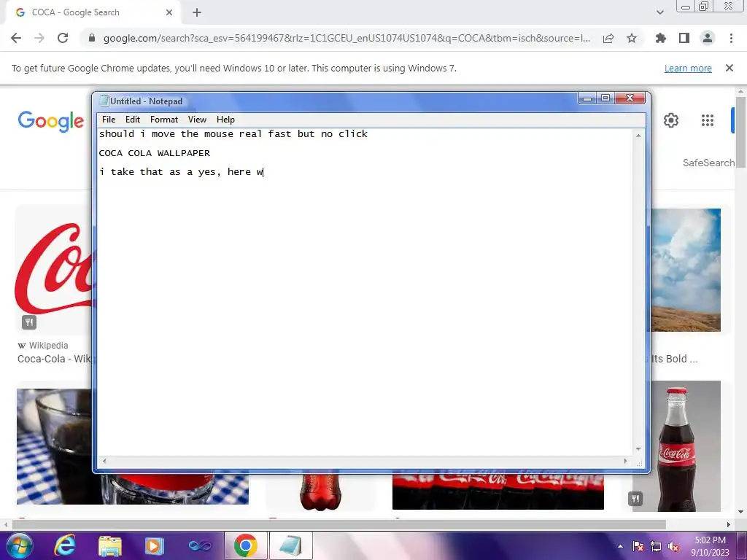Screen dimensions: 747x560
Task: Close the COCA - Google Search tab
Action: point(169,13)
